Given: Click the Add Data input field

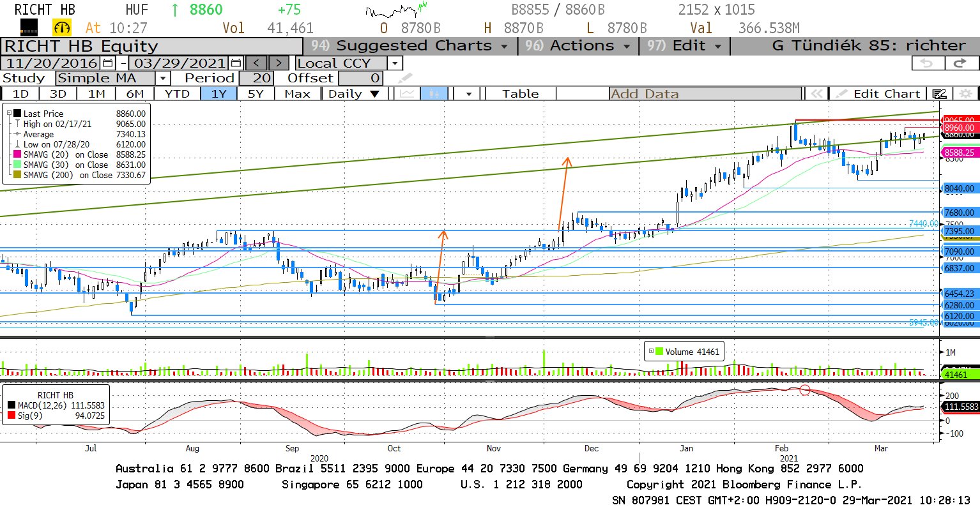Looking at the screenshot, I should point(705,94).
